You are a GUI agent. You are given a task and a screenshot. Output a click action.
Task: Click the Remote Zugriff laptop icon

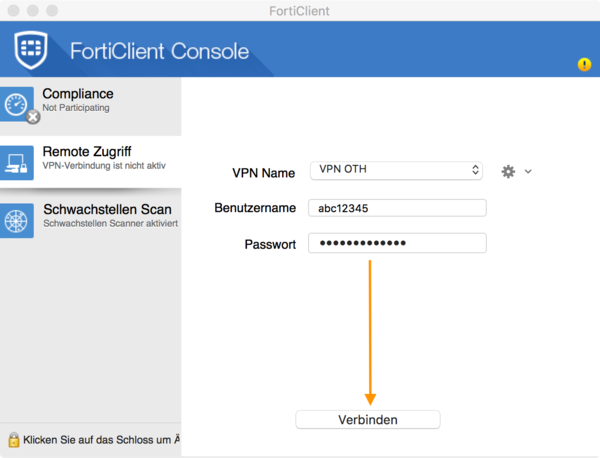(18, 160)
